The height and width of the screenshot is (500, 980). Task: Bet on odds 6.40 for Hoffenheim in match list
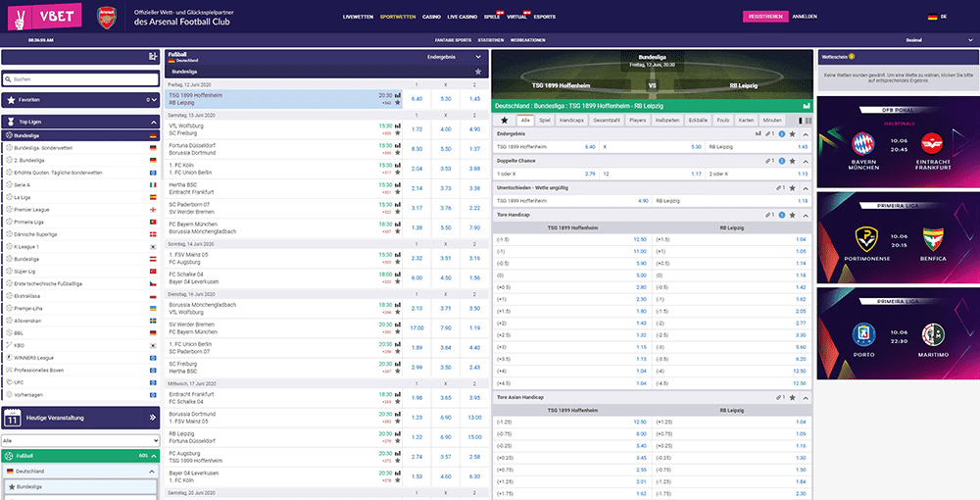416,99
